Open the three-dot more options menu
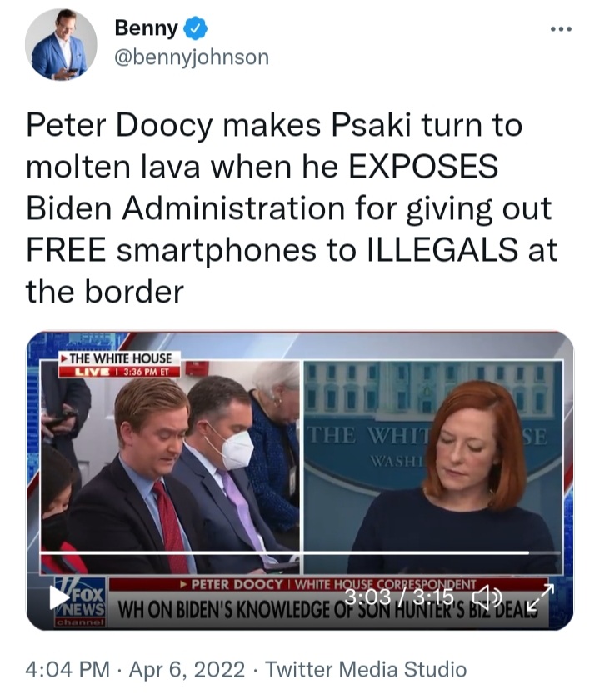Screen dimensions: 600x700 click(x=561, y=29)
